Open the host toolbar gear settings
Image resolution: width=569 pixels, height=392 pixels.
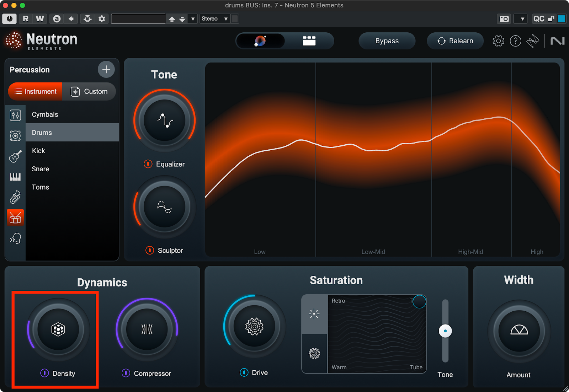click(x=102, y=19)
